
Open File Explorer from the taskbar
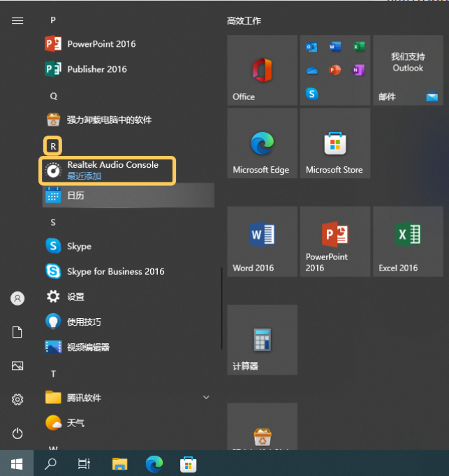coord(119,463)
